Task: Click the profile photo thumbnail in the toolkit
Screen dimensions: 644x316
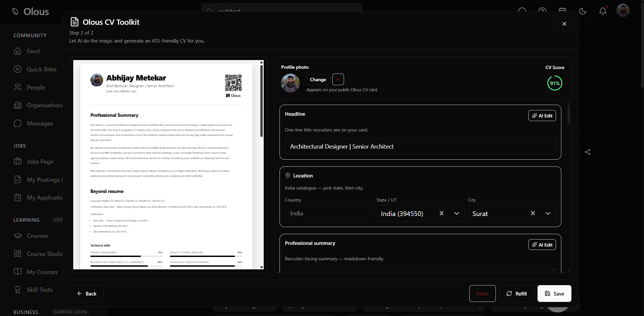Action: (x=290, y=83)
